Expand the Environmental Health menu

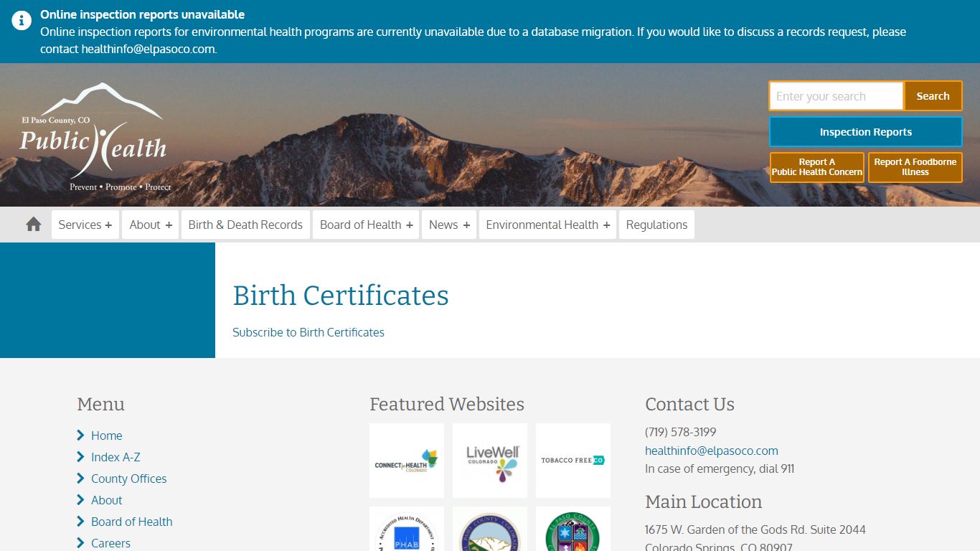547,225
